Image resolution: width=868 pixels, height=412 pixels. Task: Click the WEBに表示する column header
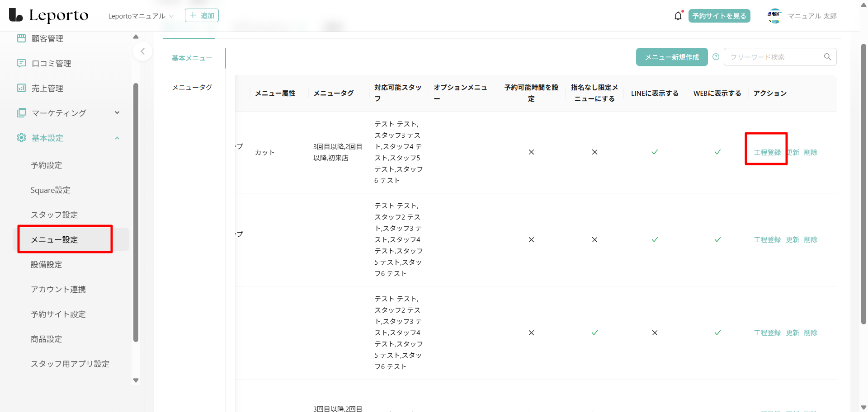(x=717, y=93)
